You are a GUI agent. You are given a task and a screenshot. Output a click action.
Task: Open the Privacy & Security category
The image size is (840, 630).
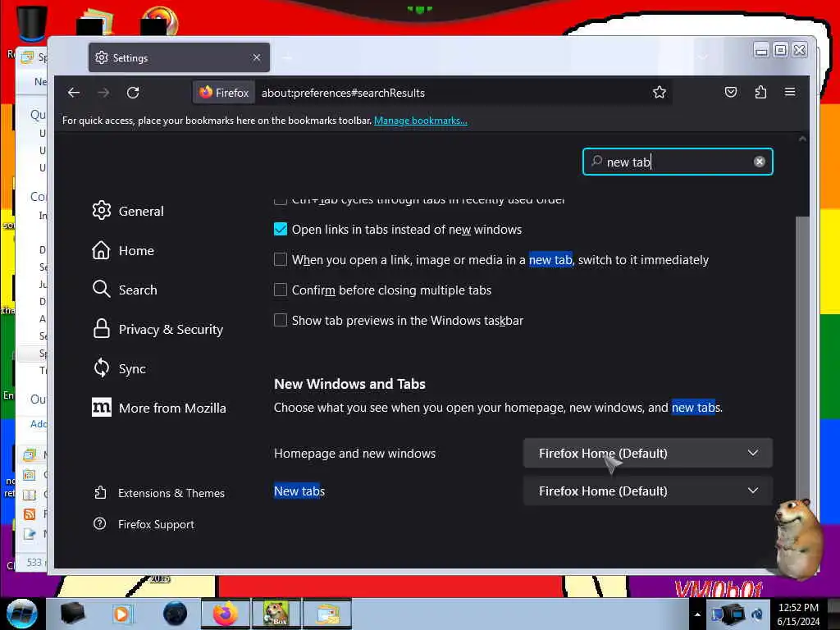(157, 329)
